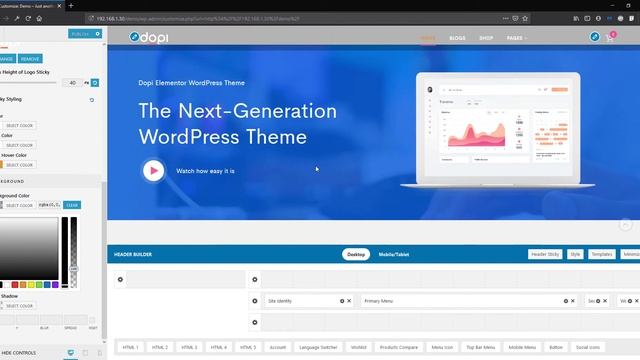Select the HTML 2 builder item
640x360 pixels.
click(x=160, y=347)
